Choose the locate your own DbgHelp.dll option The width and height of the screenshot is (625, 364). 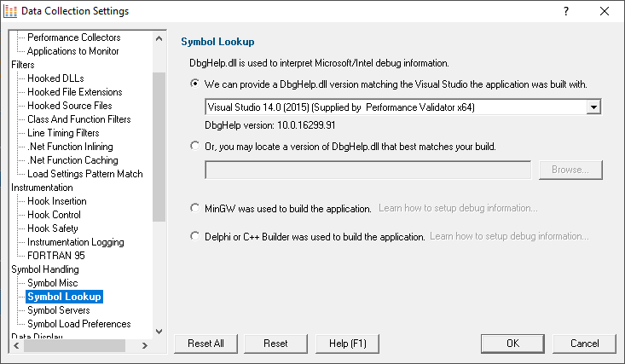point(195,146)
